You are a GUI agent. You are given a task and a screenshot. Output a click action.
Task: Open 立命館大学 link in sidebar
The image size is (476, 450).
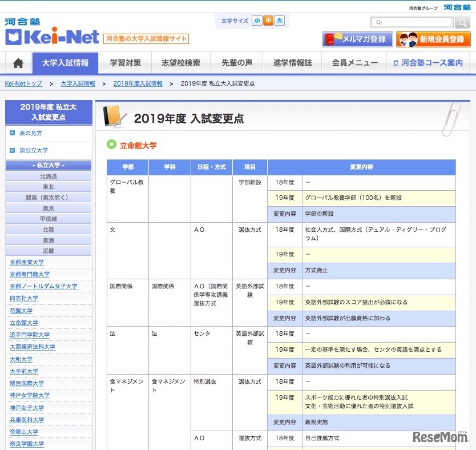point(24,323)
